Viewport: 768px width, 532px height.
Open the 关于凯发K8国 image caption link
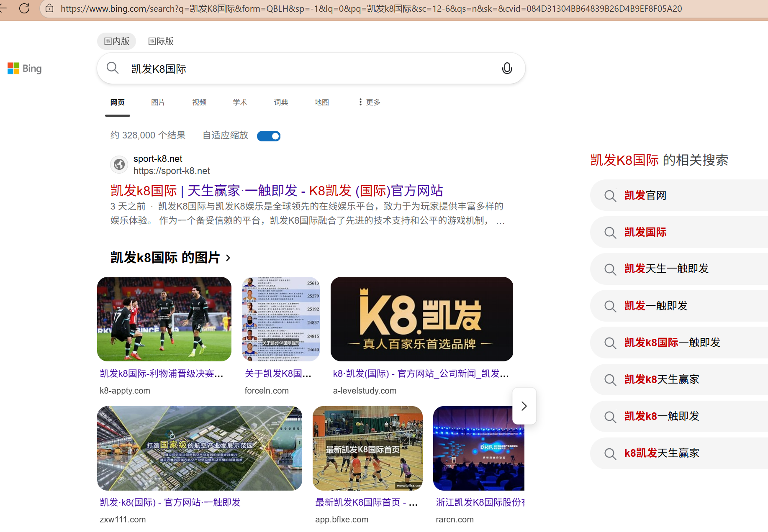(278, 373)
